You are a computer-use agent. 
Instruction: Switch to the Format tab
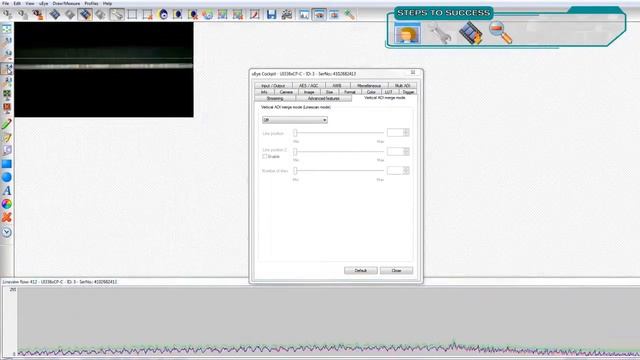pyautogui.click(x=350, y=92)
